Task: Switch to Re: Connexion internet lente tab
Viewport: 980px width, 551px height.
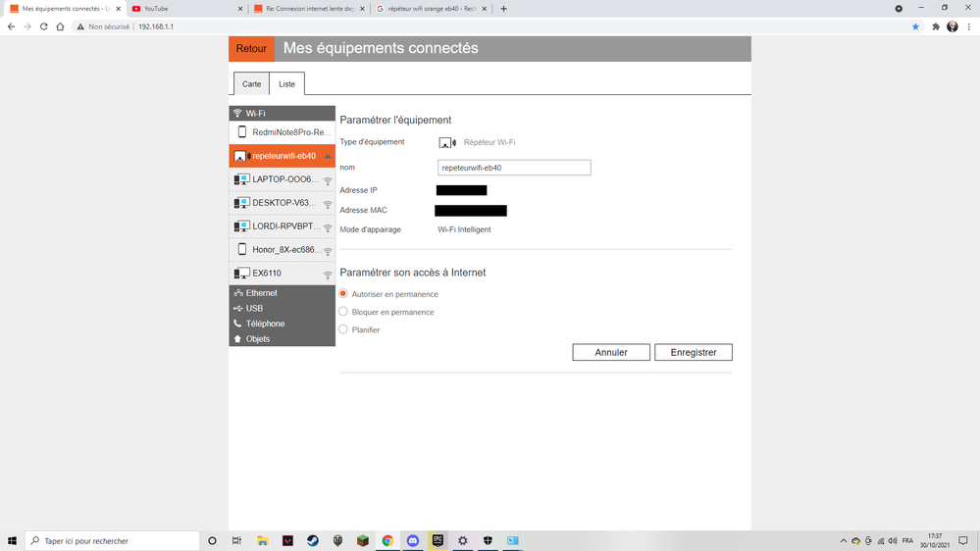Action: [x=309, y=9]
